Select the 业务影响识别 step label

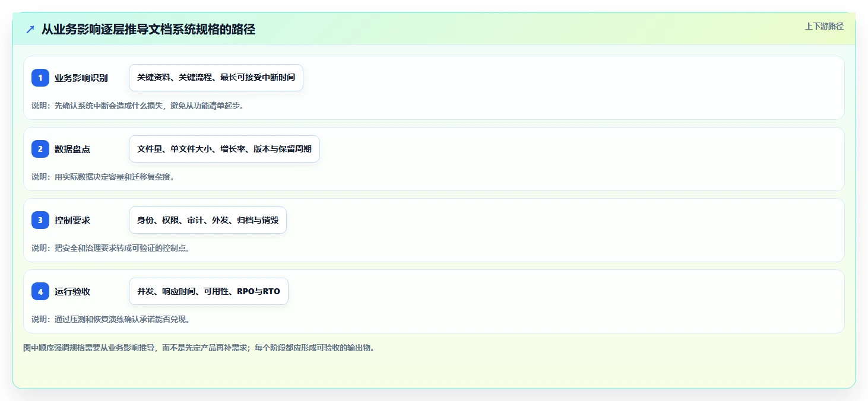point(81,78)
